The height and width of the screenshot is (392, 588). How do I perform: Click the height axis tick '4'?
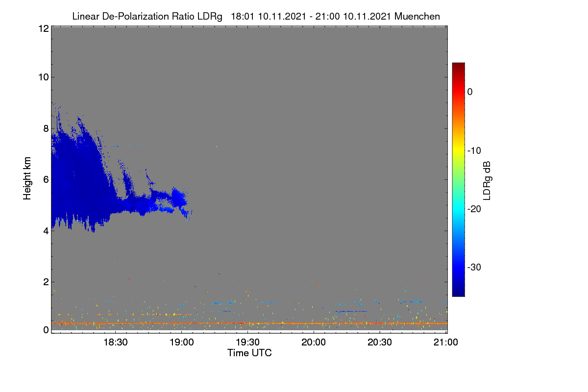[x=45, y=230]
